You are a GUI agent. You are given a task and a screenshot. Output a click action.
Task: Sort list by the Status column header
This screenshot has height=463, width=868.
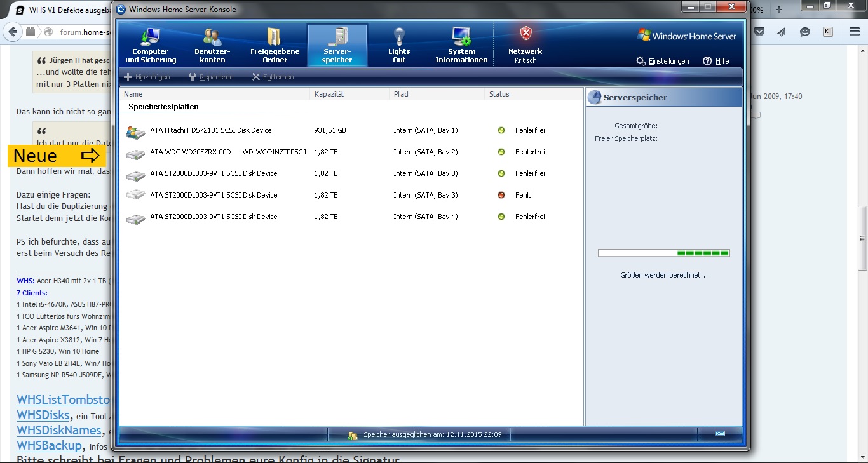[x=534, y=94]
